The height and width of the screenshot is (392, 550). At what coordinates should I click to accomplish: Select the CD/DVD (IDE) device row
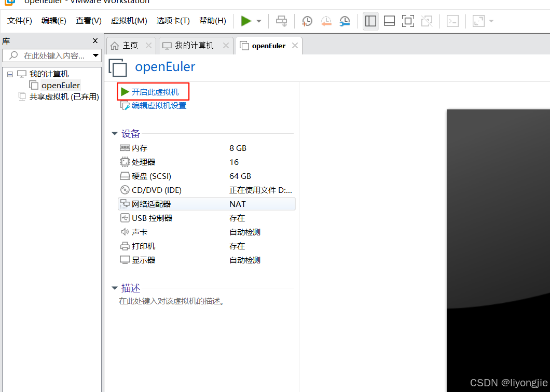(x=207, y=190)
